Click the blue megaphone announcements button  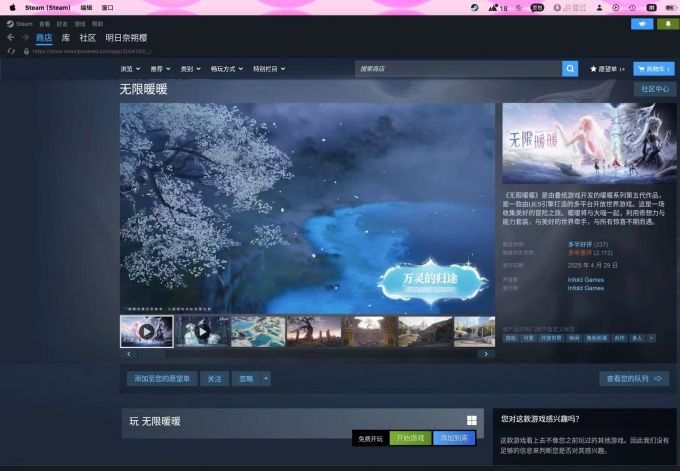(642, 24)
